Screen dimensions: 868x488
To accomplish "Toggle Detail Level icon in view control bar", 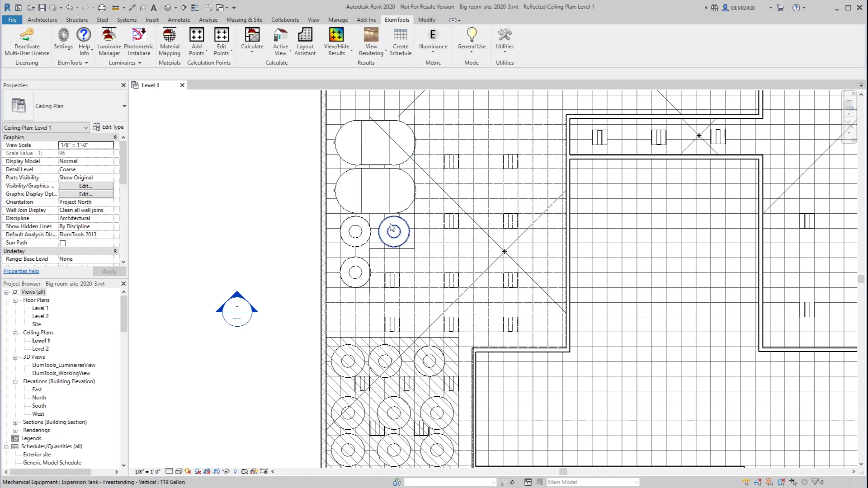I will click(169, 471).
